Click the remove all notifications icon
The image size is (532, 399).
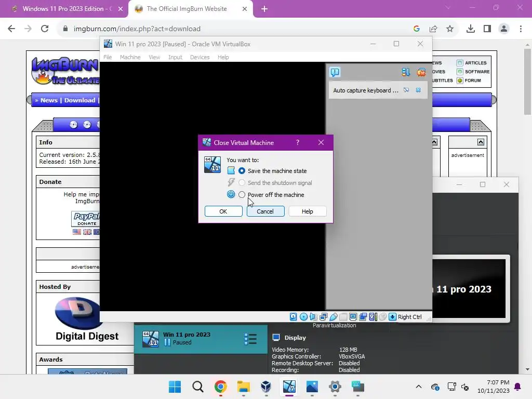point(421,72)
